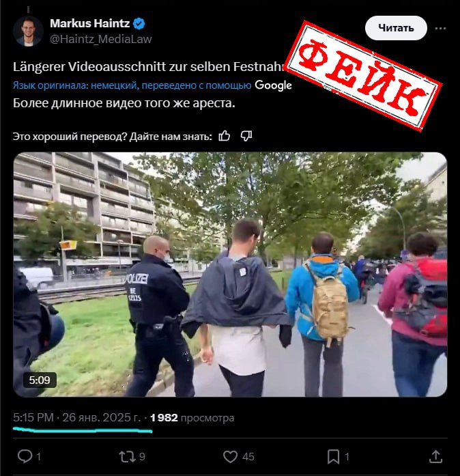Open Markus Haintz profile avatar
Image resolution: width=460 pixels, height=476 pixels.
click(x=28, y=31)
